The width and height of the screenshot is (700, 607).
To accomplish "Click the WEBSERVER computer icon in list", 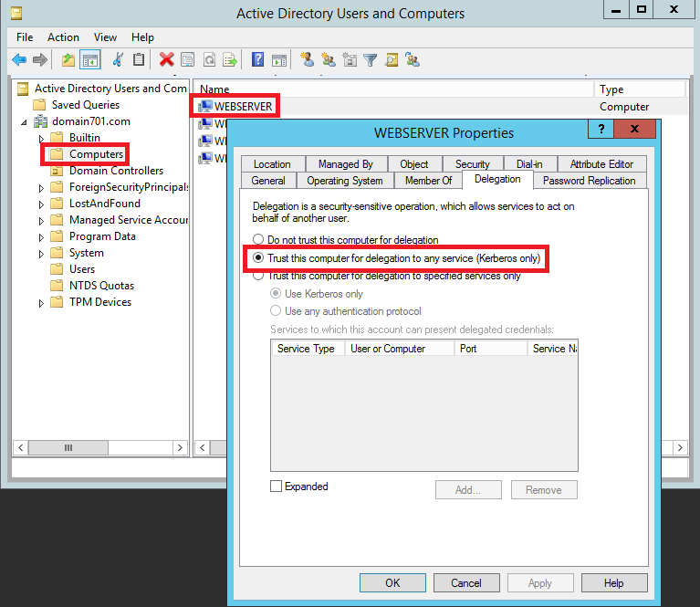I will pos(206,107).
